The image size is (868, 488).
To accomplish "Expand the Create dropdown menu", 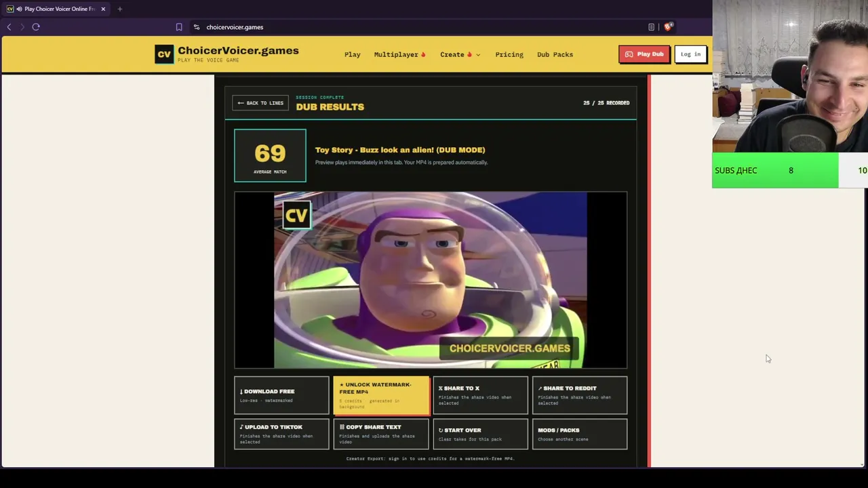I will (460, 54).
